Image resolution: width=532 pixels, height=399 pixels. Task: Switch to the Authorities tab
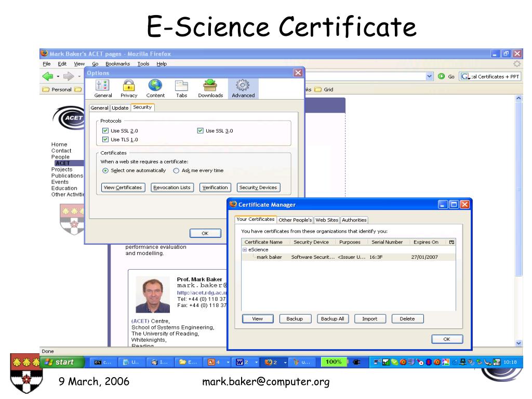354,220
